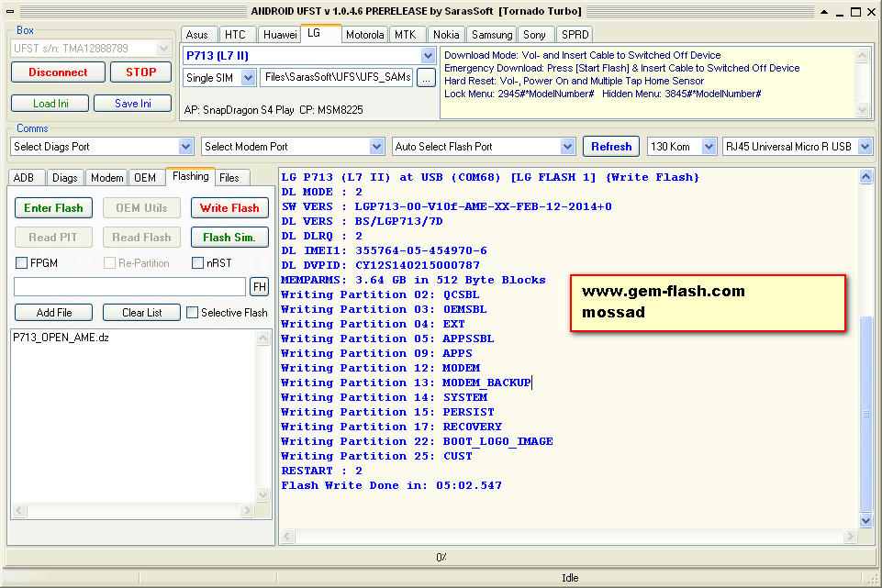Click the file list scroll down arrow

[262, 494]
